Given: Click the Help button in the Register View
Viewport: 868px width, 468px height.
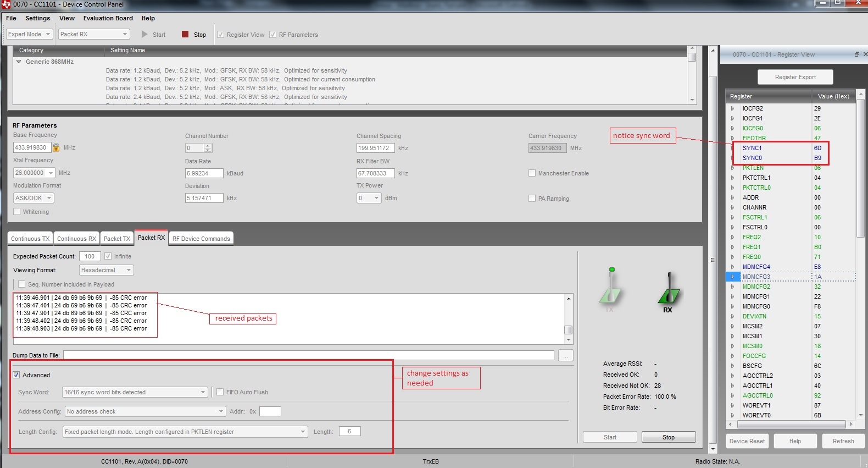Looking at the screenshot, I should [x=795, y=441].
